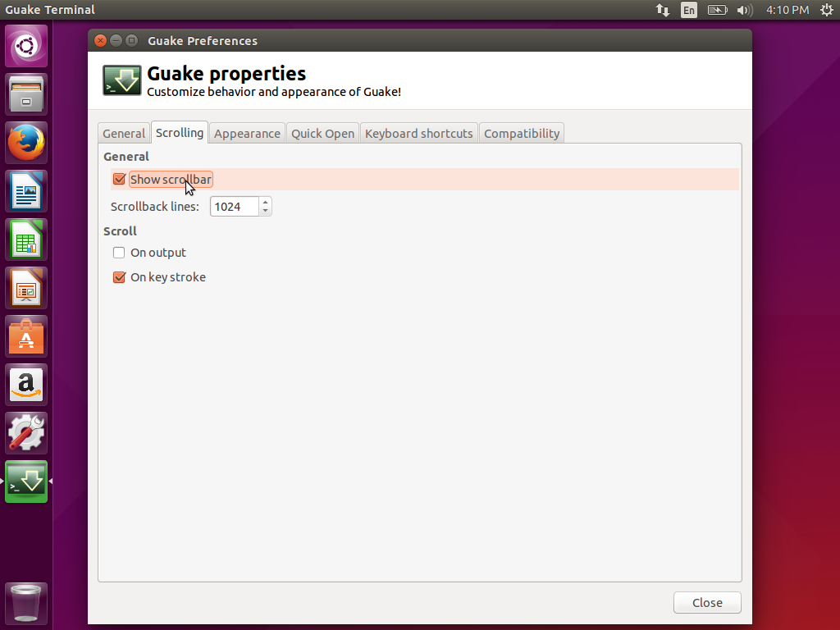Open LibreOffice Writer from the launcher

click(x=25, y=190)
